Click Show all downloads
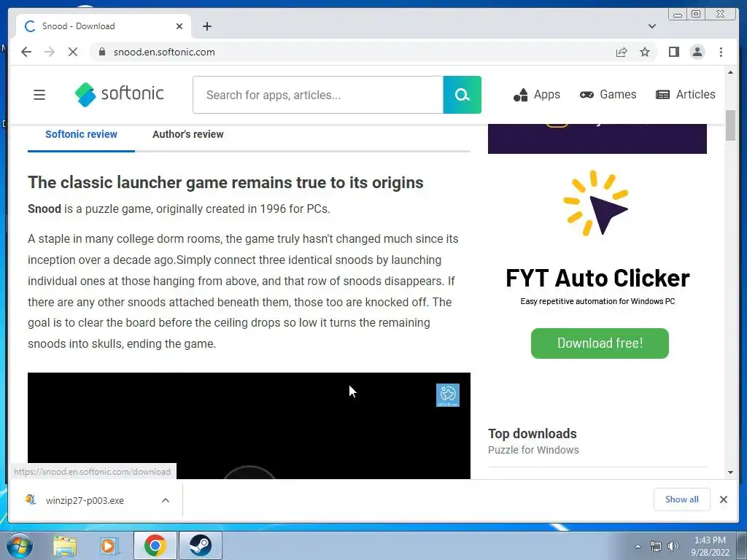Screen dimensions: 747x560 682,499
